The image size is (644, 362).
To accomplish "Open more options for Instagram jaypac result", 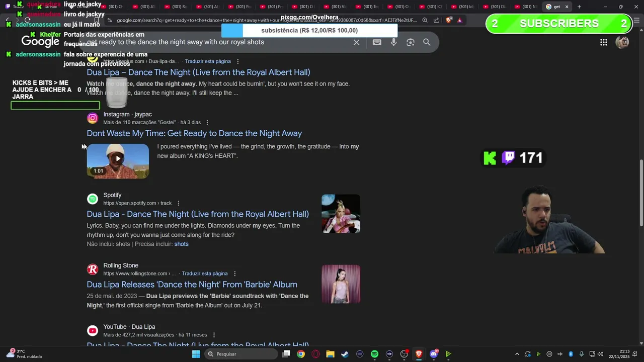I will pos(207,123).
